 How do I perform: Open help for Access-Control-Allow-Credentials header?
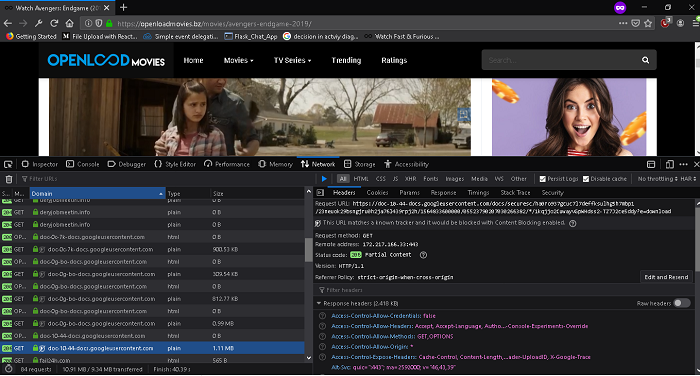[321, 316]
